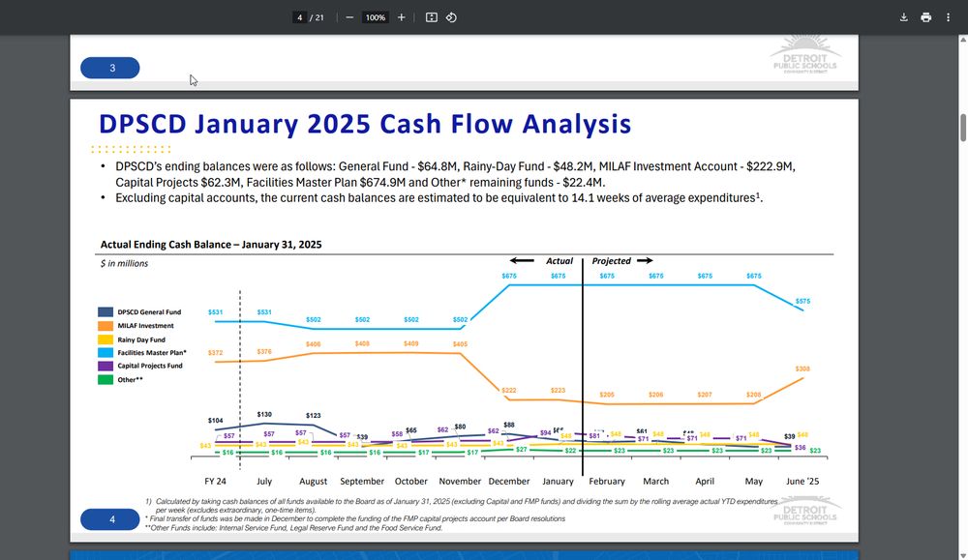Click the 'Rainy Day Fund' legend text
This screenshot has width=968, height=560.
click(x=141, y=339)
